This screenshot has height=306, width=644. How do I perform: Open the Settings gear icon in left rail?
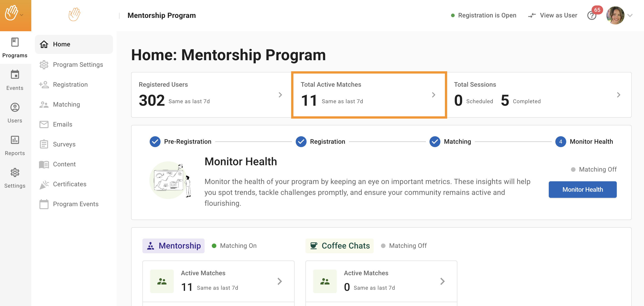pos(15,172)
